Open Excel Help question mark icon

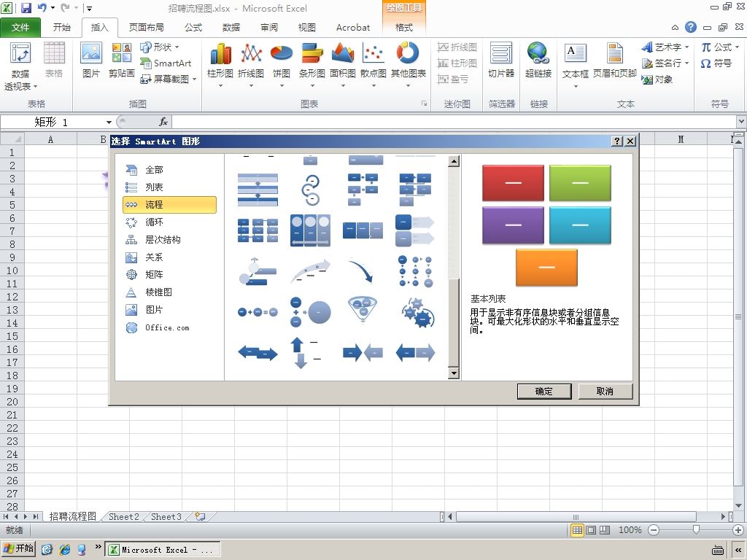[690, 27]
